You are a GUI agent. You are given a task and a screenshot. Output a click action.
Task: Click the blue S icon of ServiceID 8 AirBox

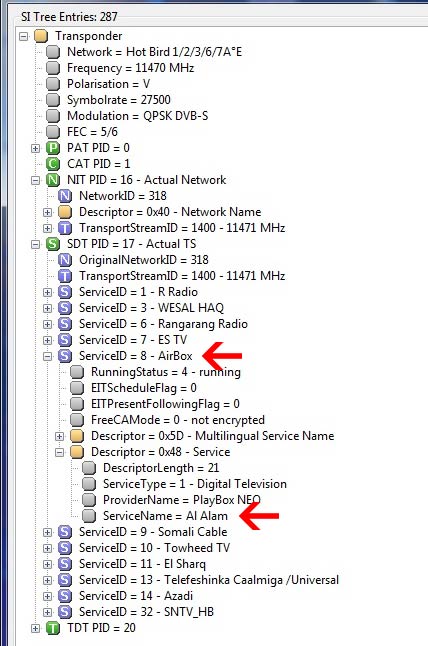point(65,356)
